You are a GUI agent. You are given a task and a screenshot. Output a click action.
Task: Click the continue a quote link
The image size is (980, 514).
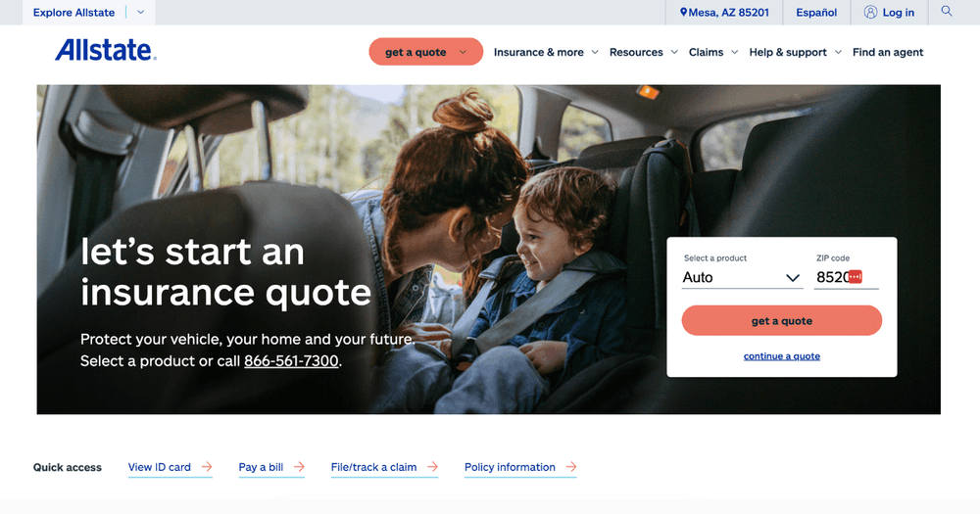tap(781, 356)
